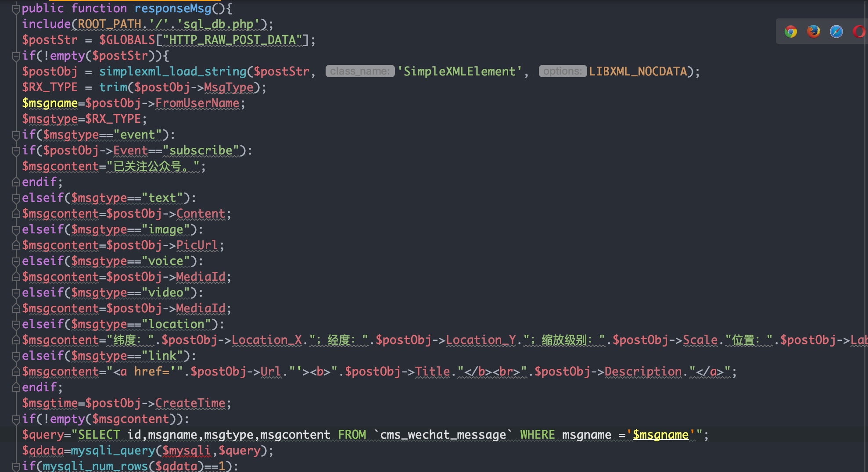Open preview in Safari browser
This screenshot has width=868, height=472.
(836, 32)
